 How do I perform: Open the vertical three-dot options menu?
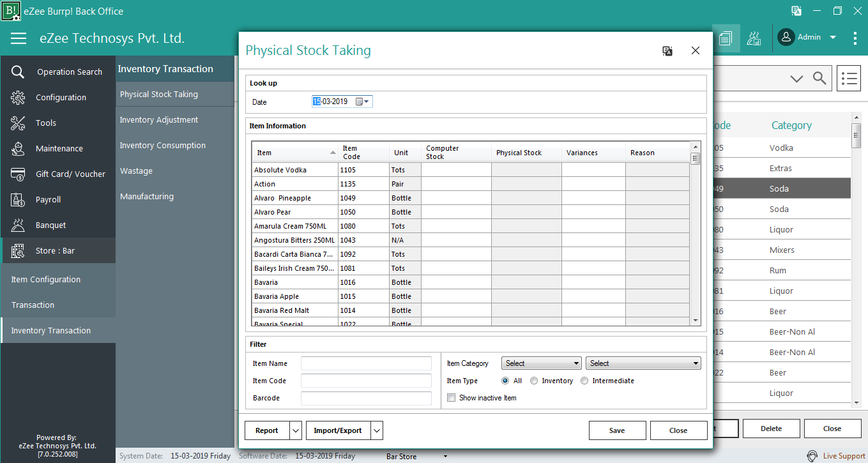(855, 38)
